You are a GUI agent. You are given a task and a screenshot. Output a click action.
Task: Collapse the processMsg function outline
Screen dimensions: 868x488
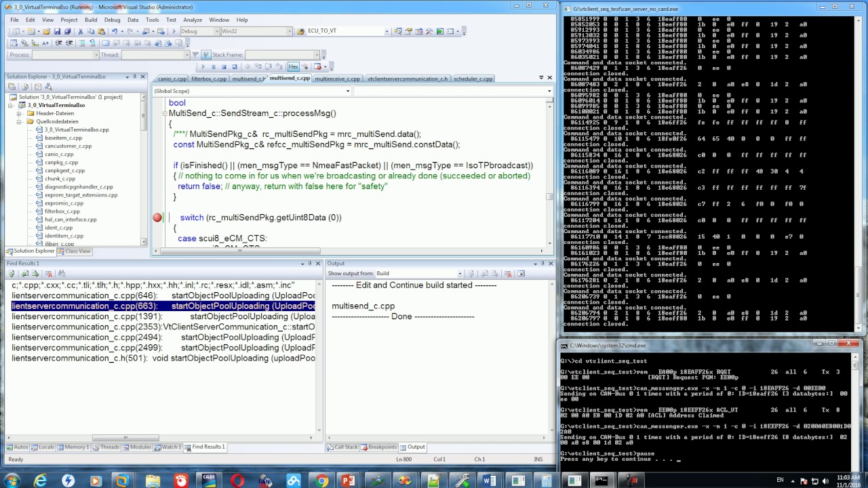point(165,113)
